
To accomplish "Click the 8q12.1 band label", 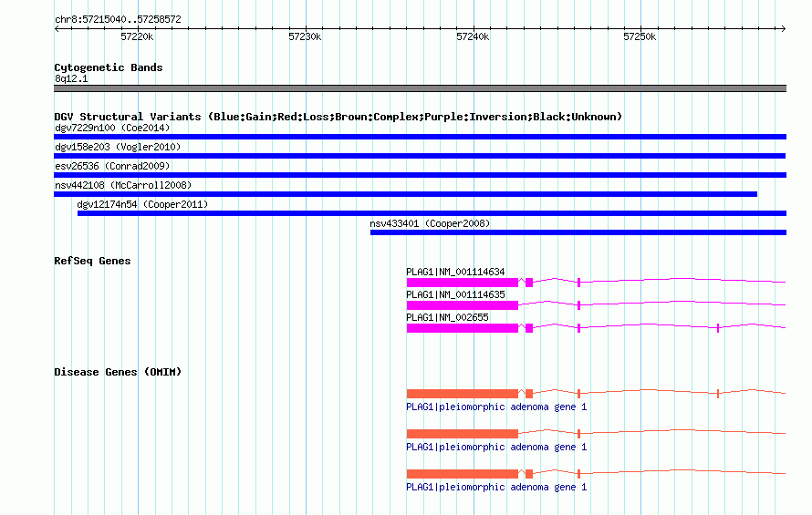I will (x=71, y=78).
